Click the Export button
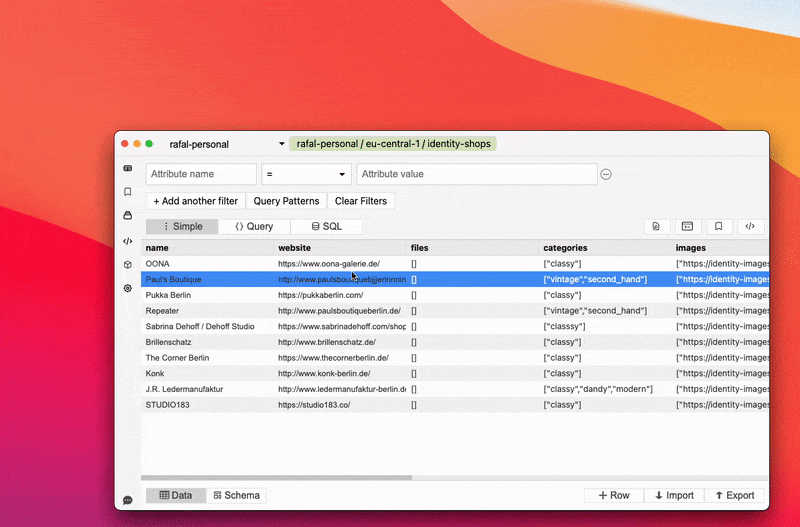 point(734,495)
